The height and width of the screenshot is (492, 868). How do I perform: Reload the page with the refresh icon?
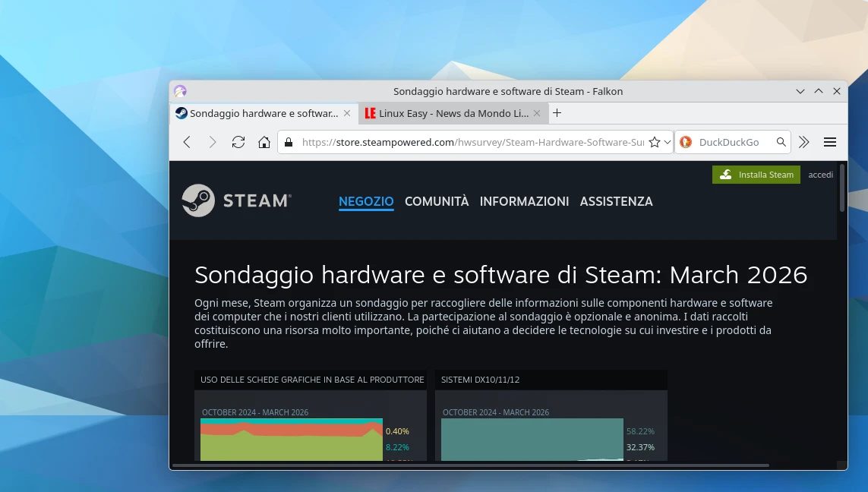[238, 142]
